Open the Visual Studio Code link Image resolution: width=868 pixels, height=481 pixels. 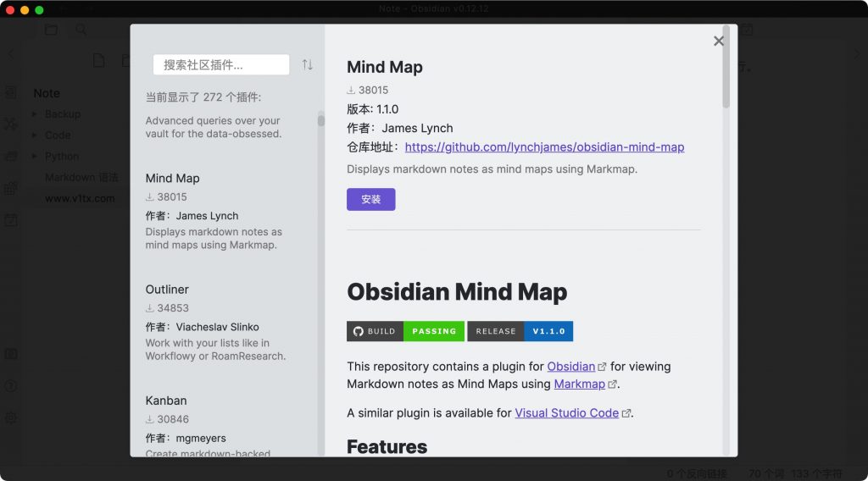[x=566, y=413]
